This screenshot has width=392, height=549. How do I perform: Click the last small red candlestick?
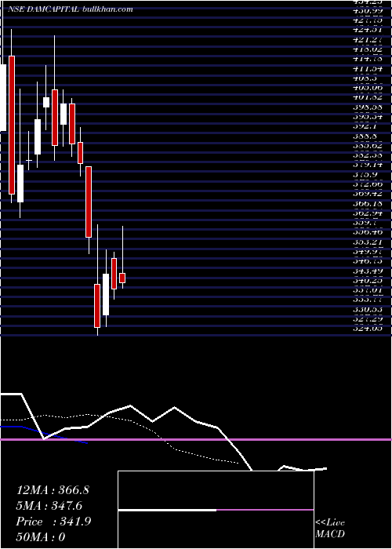pos(122,278)
